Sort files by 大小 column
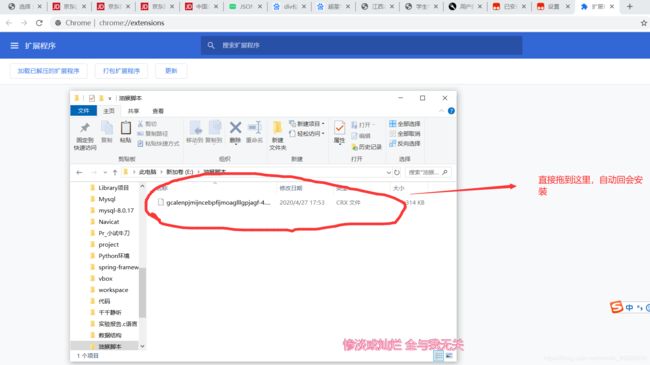Viewport: 650px width, 365px height. (398, 188)
